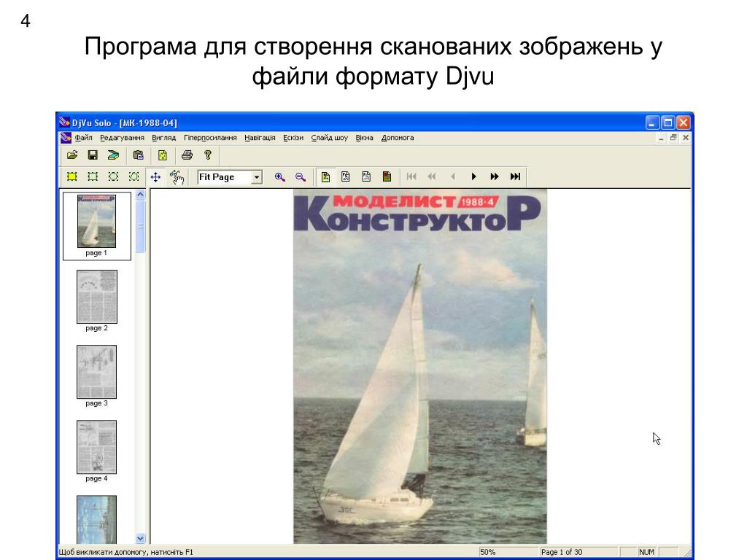Open the Файл menu

(x=83, y=138)
